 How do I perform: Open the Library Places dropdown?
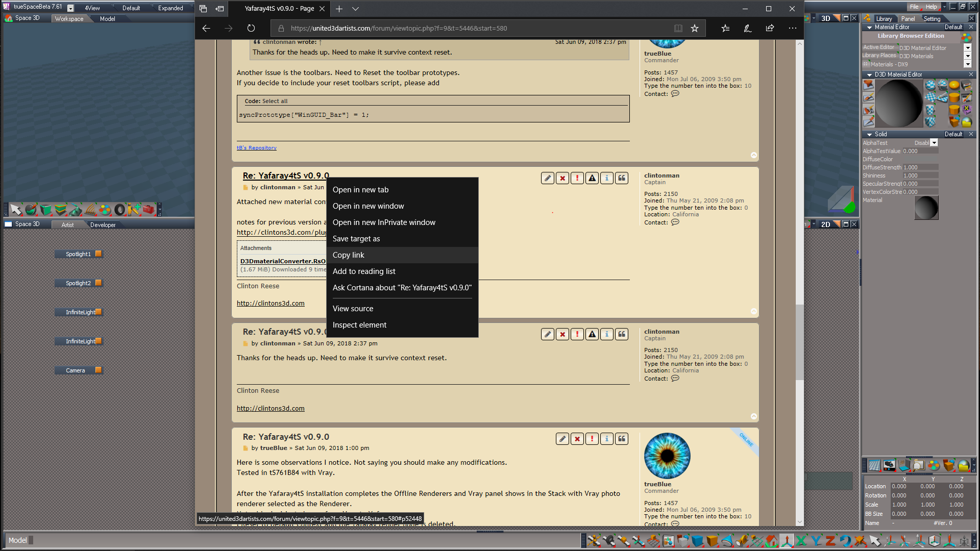[968, 56]
